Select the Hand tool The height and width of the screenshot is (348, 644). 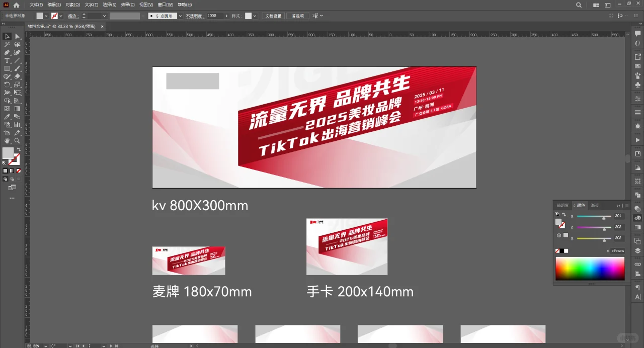click(x=7, y=141)
